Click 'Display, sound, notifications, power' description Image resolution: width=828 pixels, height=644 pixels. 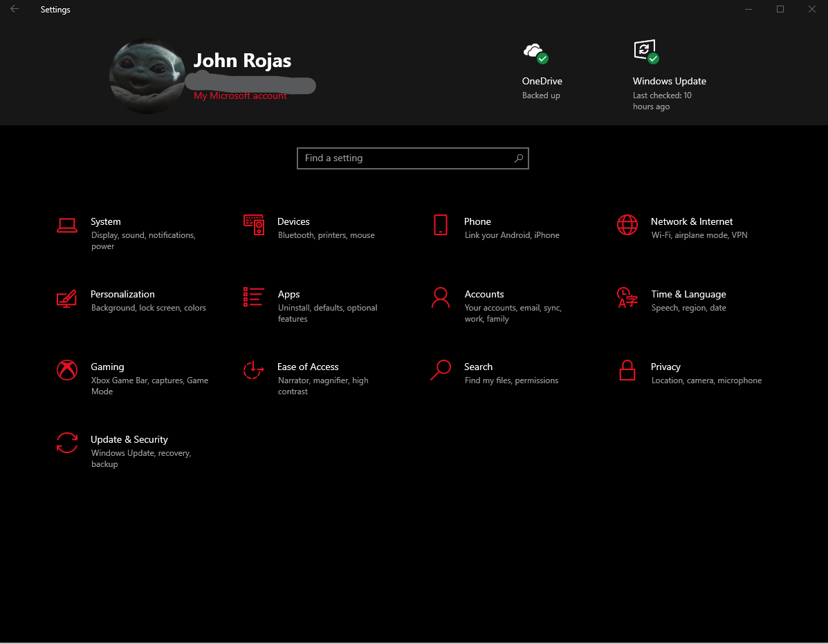coord(144,241)
